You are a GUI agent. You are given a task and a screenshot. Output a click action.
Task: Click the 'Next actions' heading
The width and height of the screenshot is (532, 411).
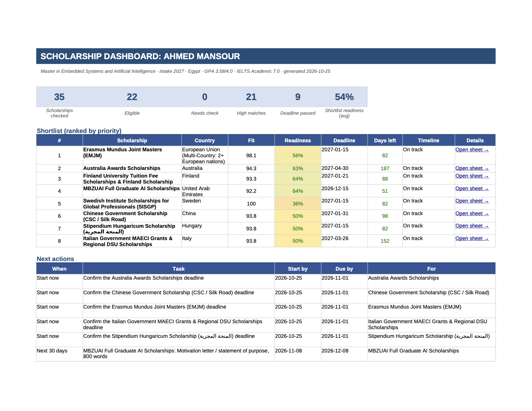(56, 259)
